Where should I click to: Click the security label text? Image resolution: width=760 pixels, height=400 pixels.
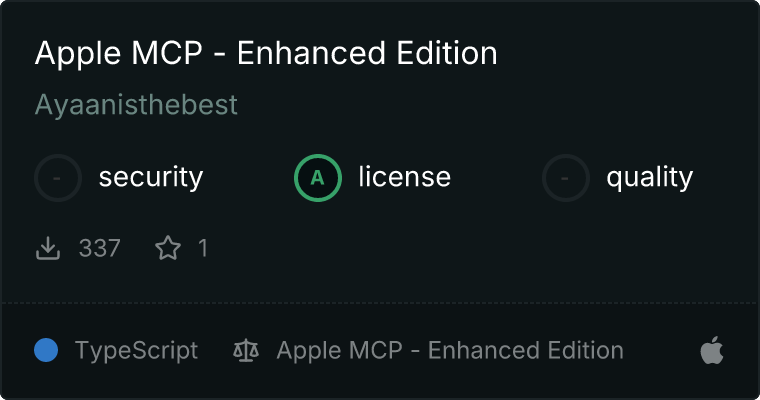[151, 177]
